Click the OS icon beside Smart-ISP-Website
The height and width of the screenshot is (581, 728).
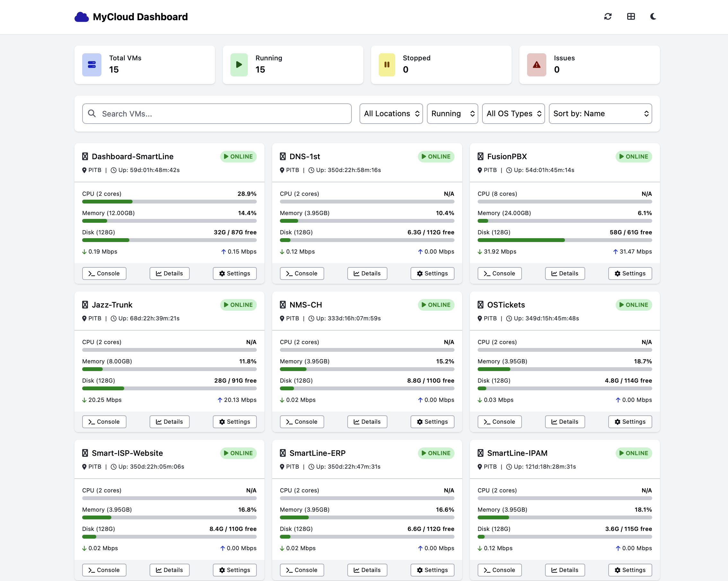85,453
